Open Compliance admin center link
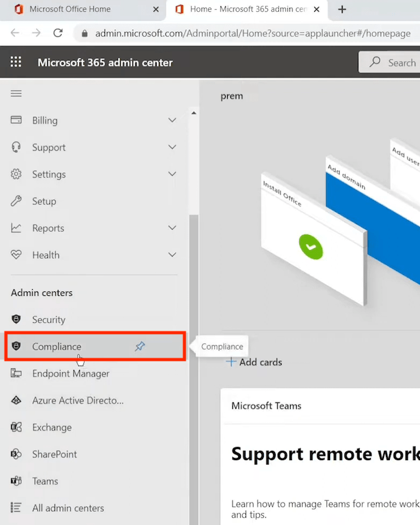 (x=94, y=346)
